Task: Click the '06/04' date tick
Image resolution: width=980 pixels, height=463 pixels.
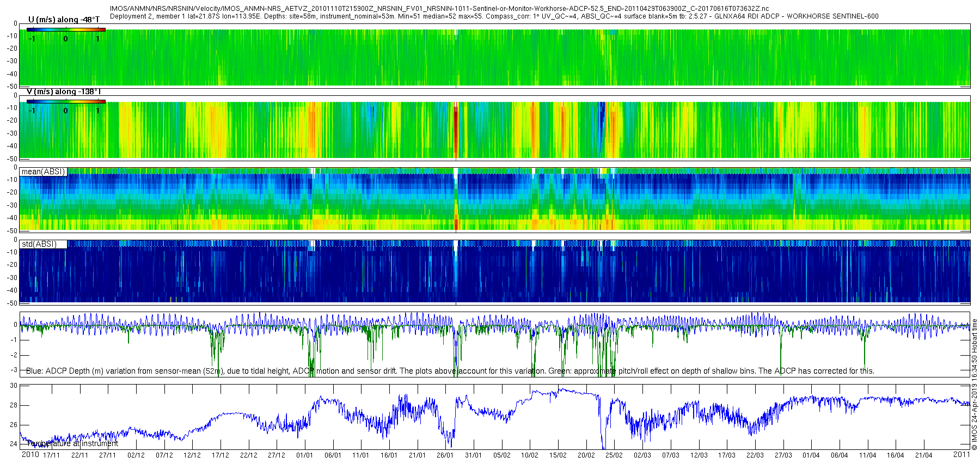Action: (840, 455)
